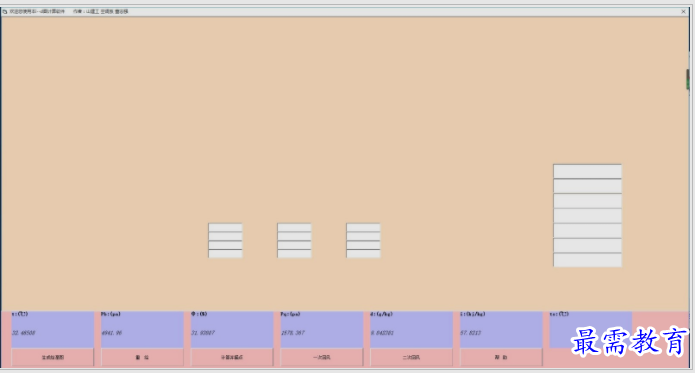Open help with the 帮助 button

point(501,357)
